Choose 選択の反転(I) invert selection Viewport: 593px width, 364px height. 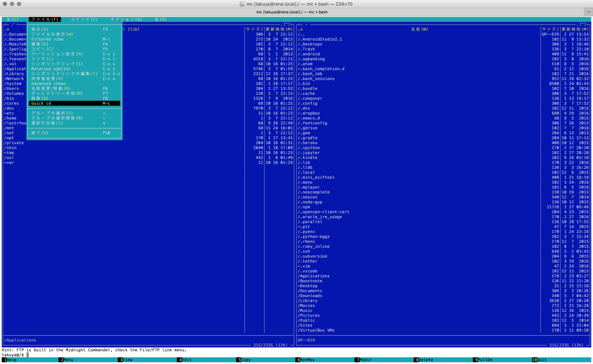click(74, 123)
